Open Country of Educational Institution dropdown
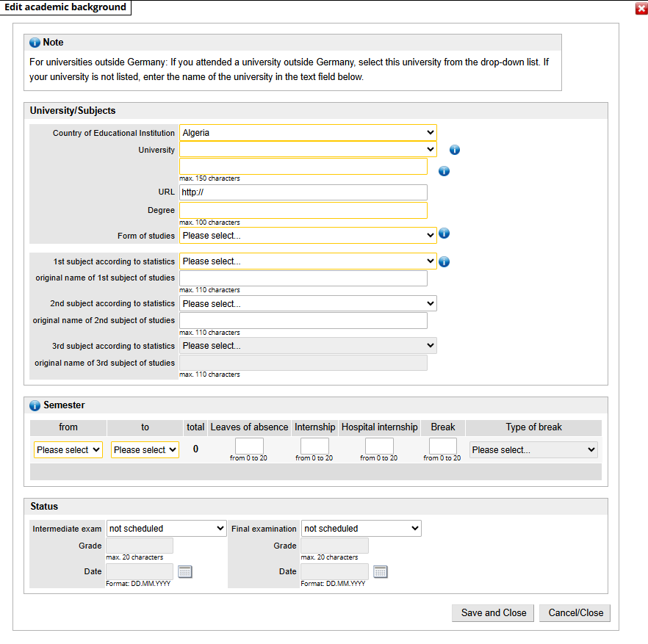The image size is (648, 644). 308,133
